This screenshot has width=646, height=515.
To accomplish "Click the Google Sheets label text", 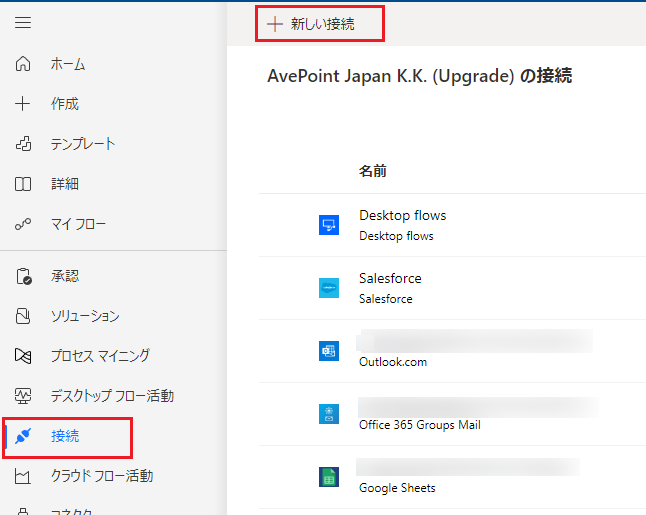I will (x=397, y=488).
